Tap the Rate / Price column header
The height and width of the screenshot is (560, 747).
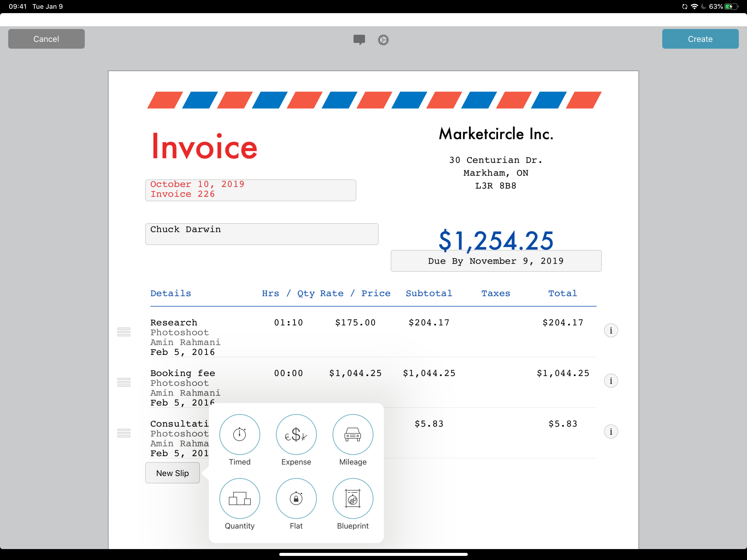tap(355, 293)
